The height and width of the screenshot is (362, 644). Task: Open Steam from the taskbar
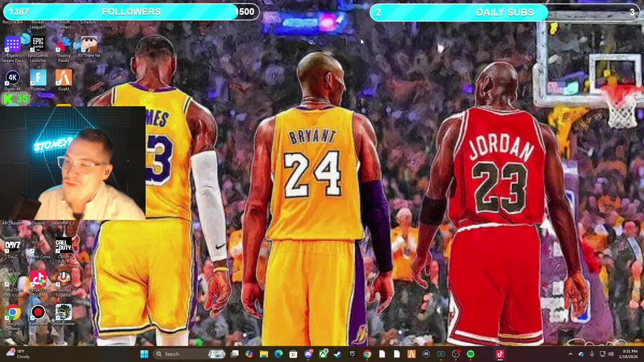pyautogui.click(x=338, y=354)
